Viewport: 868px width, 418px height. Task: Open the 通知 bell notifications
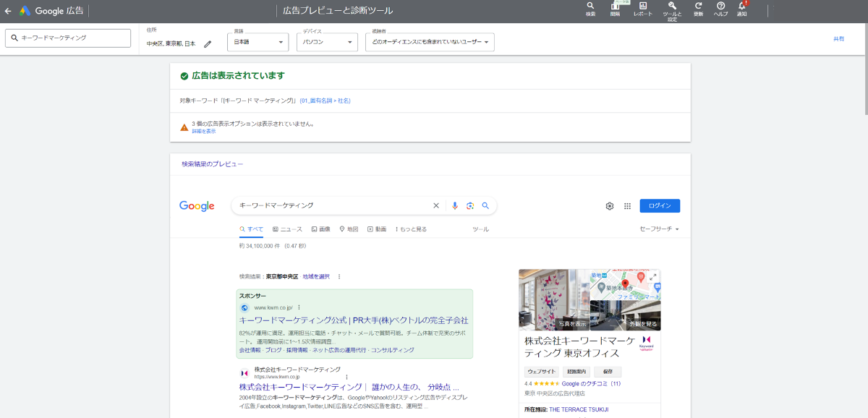pos(742,9)
